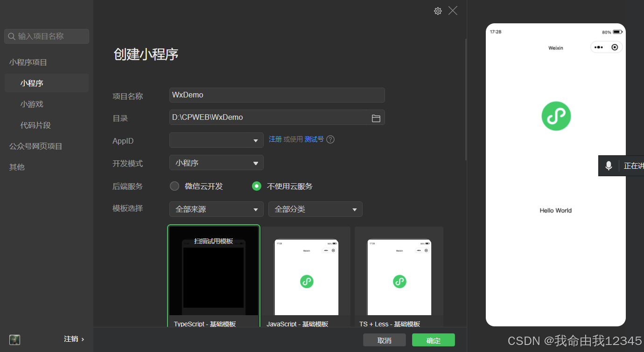644x352 pixels.
Task: Browse for directory with folder icon
Action: [376, 118]
